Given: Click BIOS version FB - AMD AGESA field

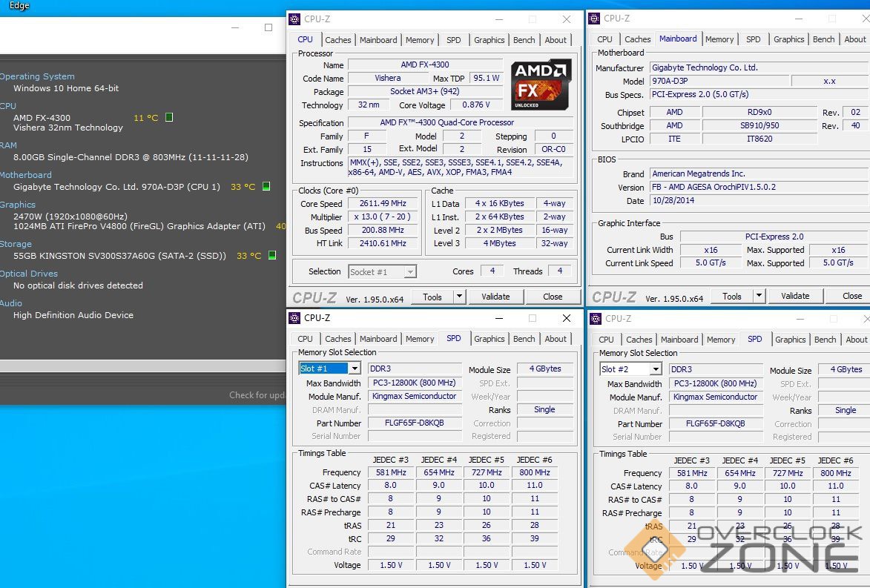Looking at the screenshot, I should click(x=759, y=188).
